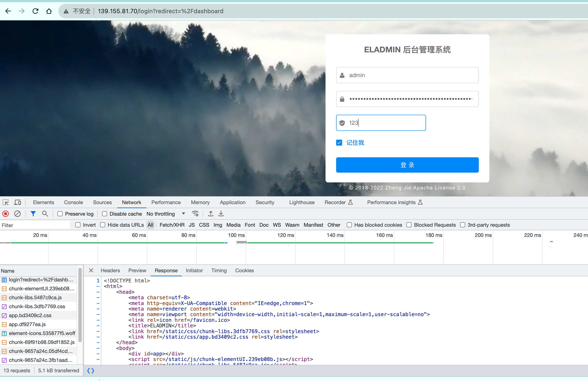Viewport: 588px width, 381px height.
Task: Close the request details pane X
Action: (91, 270)
